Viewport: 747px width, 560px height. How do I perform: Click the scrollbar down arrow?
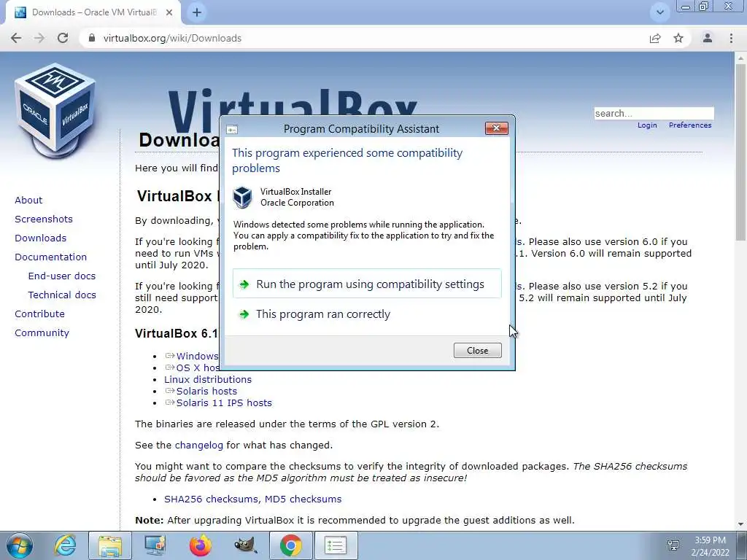(x=741, y=524)
